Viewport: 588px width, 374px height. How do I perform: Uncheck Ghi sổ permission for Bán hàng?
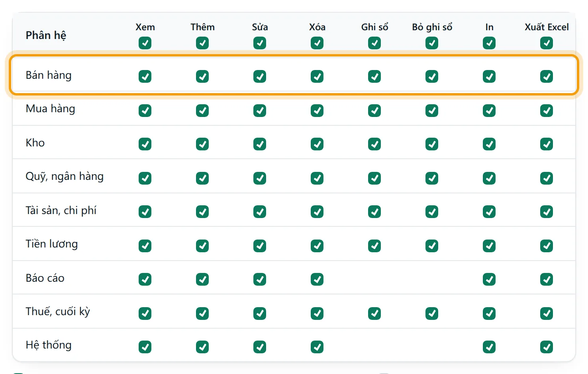[374, 76]
